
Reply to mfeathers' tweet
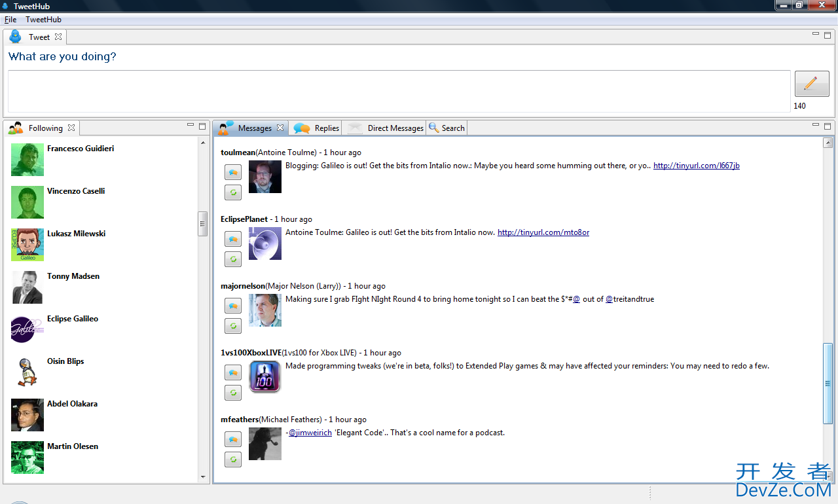click(233, 439)
